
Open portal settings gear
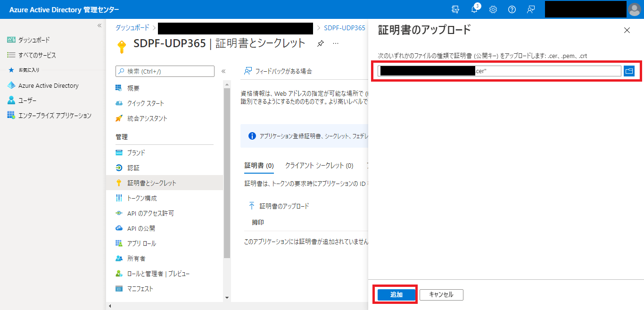point(493,9)
